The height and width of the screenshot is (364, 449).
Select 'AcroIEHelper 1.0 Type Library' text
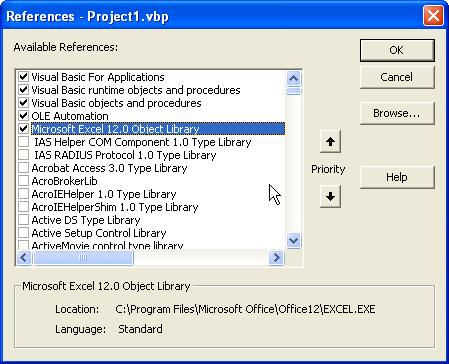(104, 194)
